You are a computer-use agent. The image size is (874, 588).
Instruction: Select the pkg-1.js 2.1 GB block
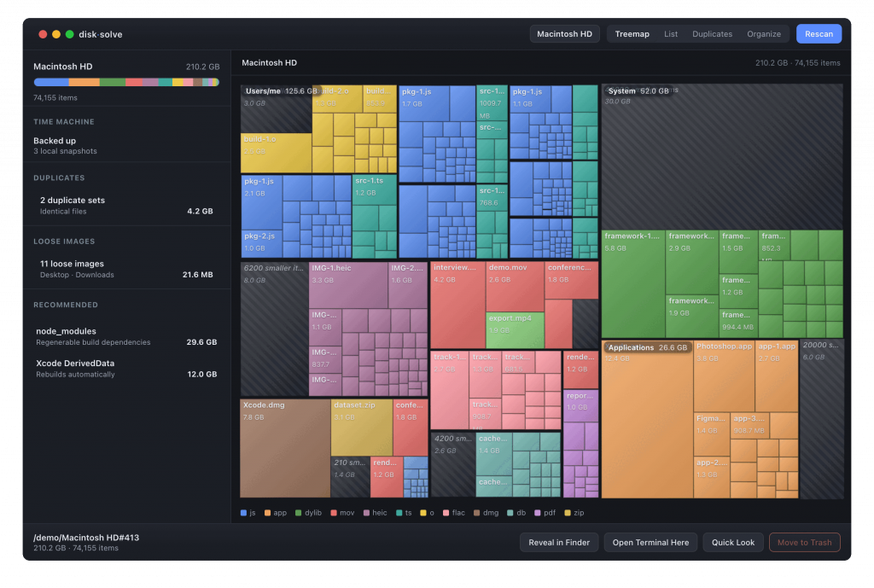261,202
